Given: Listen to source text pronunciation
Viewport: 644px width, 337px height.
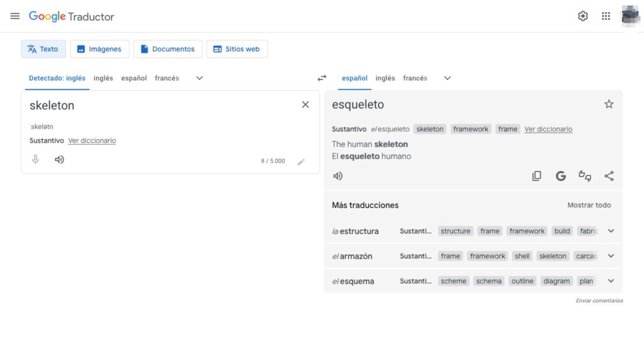Looking at the screenshot, I should click(60, 159).
